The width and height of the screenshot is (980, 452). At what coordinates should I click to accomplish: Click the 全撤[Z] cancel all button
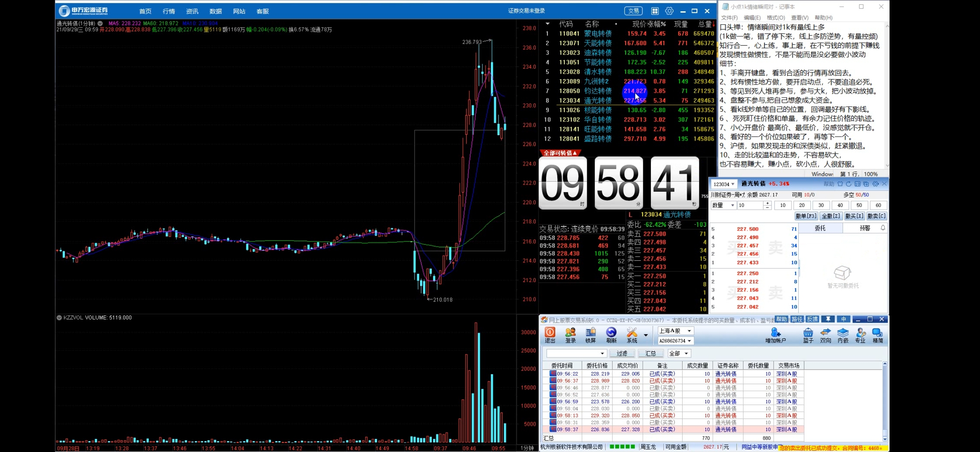830,216
